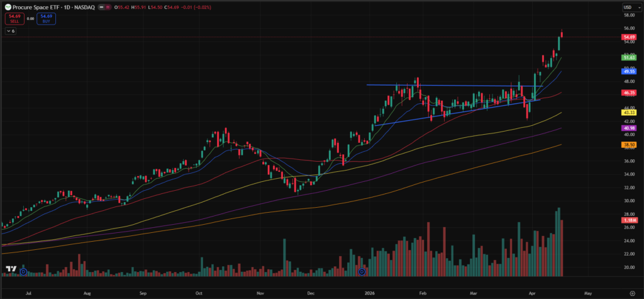Click the event marker near January 2026

point(362,272)
